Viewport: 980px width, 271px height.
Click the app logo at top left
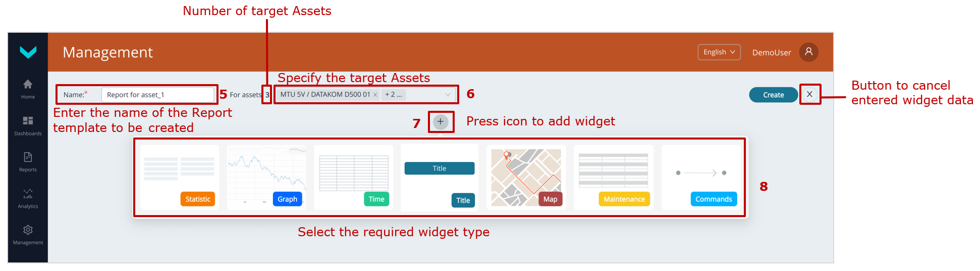click(x=28, y=52)
